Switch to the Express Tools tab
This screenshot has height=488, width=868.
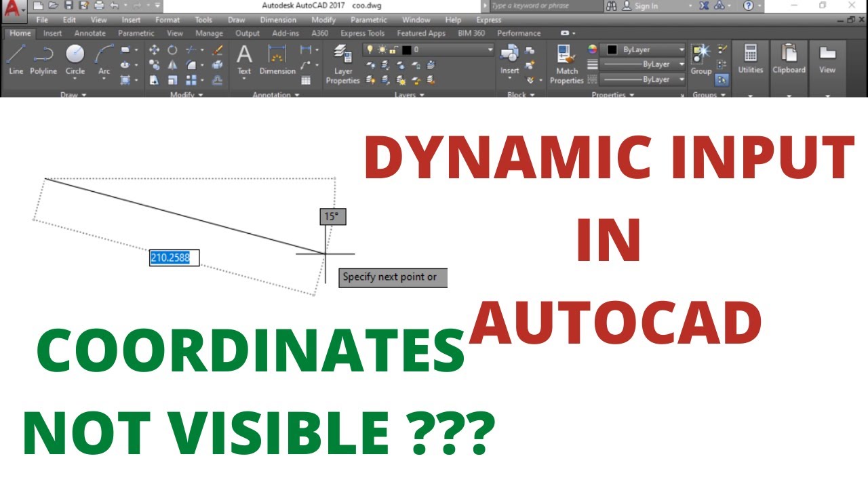(x=362, y=33)
